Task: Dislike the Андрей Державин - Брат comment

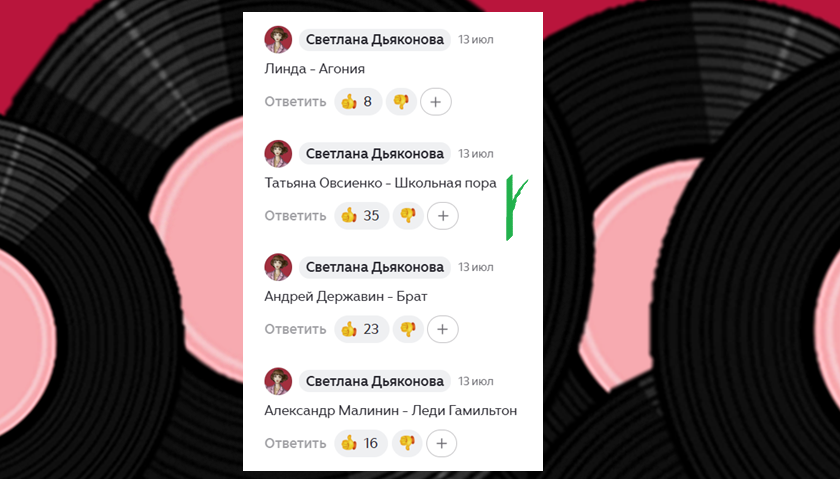Action: 408,329
